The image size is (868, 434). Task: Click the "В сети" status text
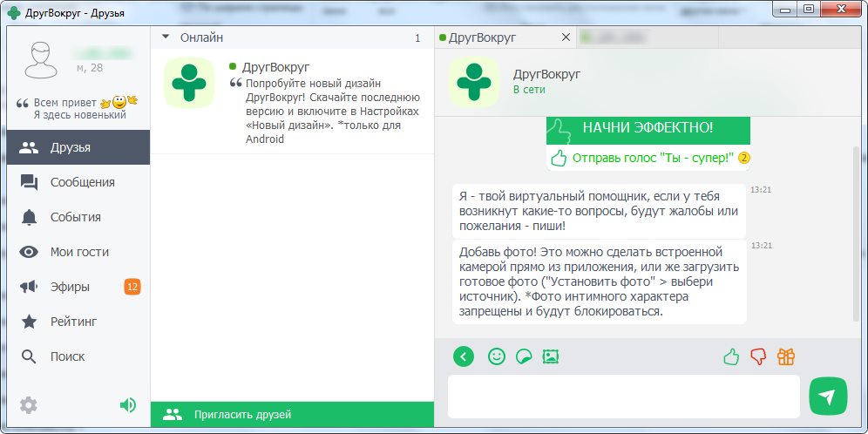tap(529, 90)
